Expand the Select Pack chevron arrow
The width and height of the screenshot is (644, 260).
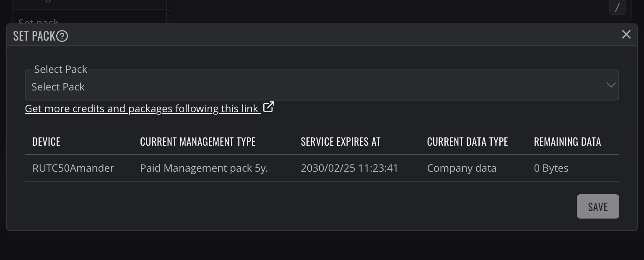point(611,85)
